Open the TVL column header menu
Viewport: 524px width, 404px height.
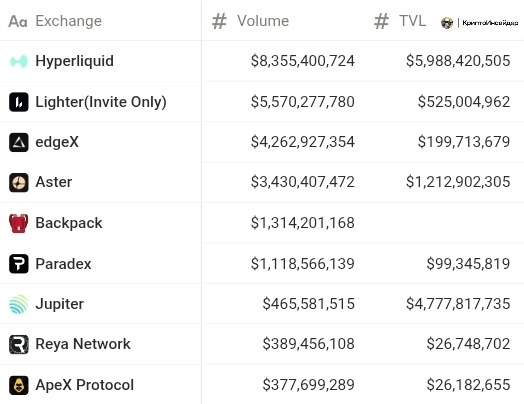[x=400, y=21]
